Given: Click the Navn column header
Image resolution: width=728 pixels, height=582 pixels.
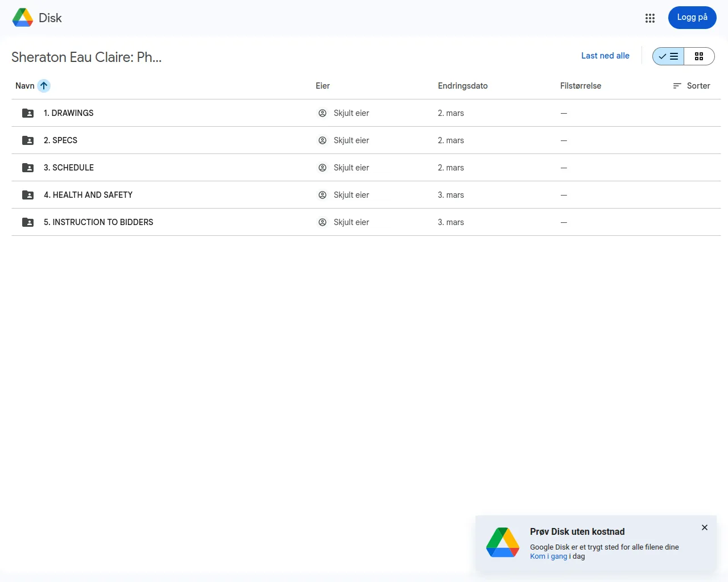Looking at the screenshot, I should pyautogui.click(x=25, y=86).
